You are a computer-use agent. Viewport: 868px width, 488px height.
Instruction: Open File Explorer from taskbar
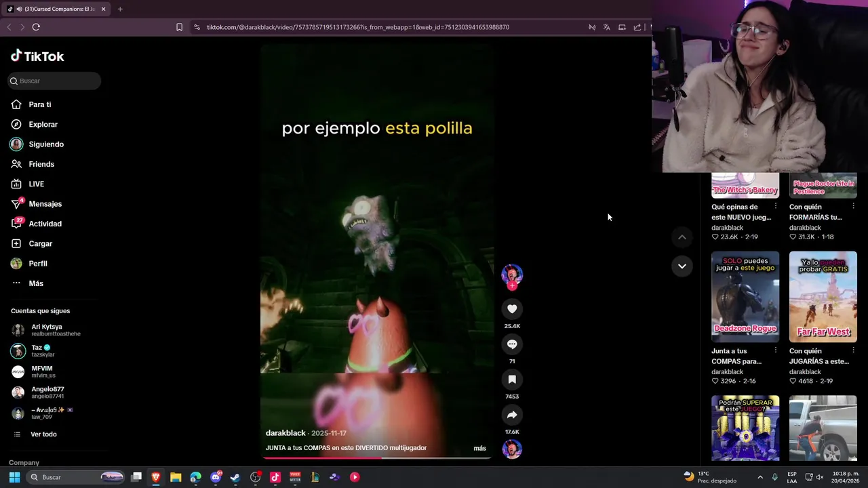point(176,477)
